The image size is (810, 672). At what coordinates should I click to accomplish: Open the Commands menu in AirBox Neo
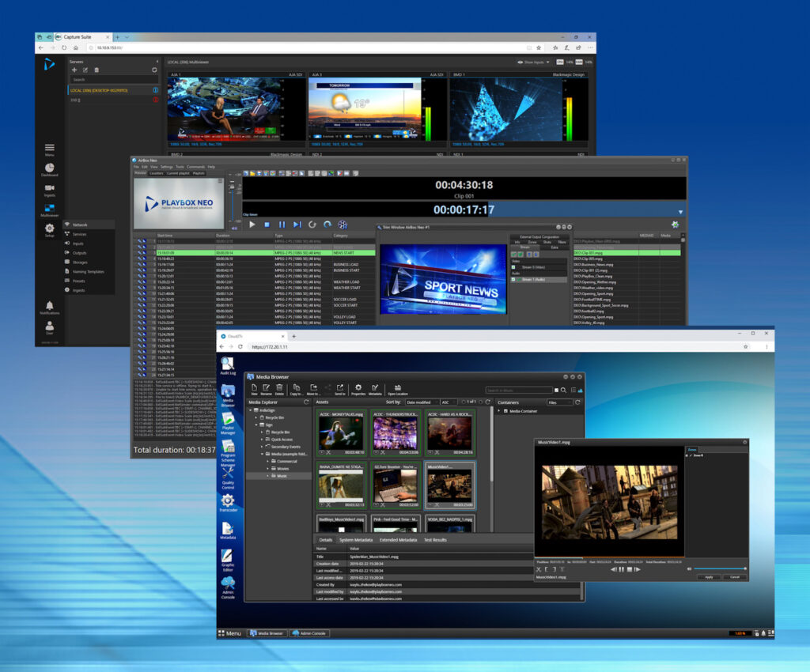coord(196,167)
